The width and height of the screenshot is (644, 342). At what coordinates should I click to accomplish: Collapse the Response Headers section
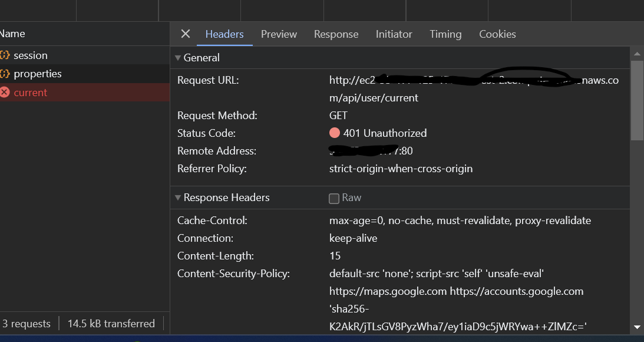(x=178, y=198)
